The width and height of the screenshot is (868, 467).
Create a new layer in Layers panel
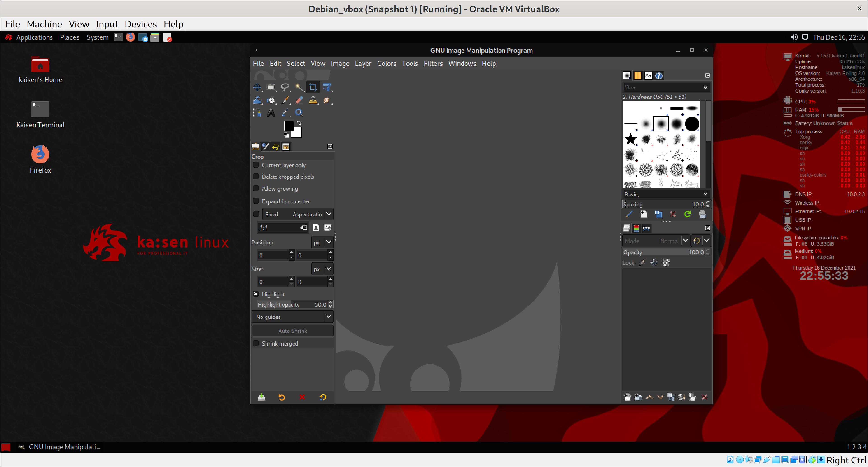[628, 397]
